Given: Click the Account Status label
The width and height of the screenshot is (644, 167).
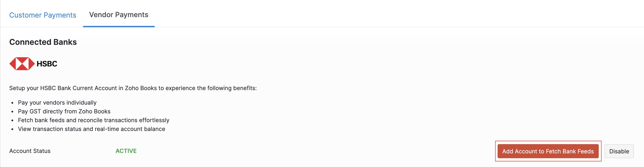Looking at the screenshot, I should point(30,151).
